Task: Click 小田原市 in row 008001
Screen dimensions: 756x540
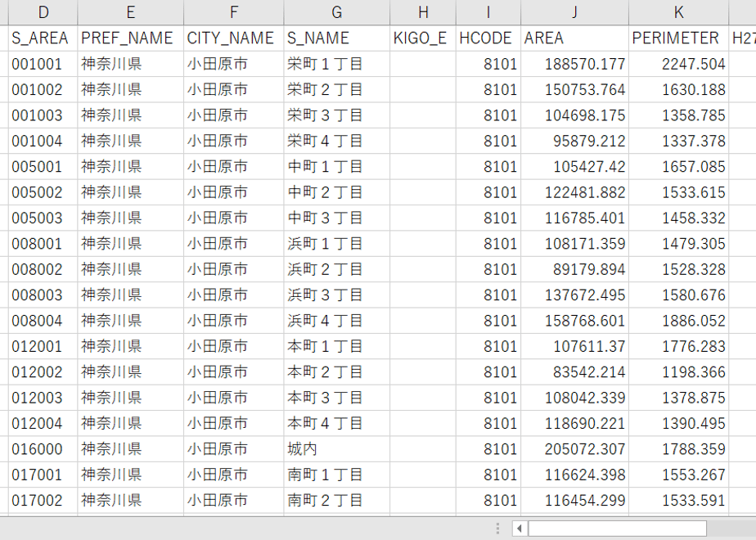Action: pyautogui.click(x=233, y=244)
